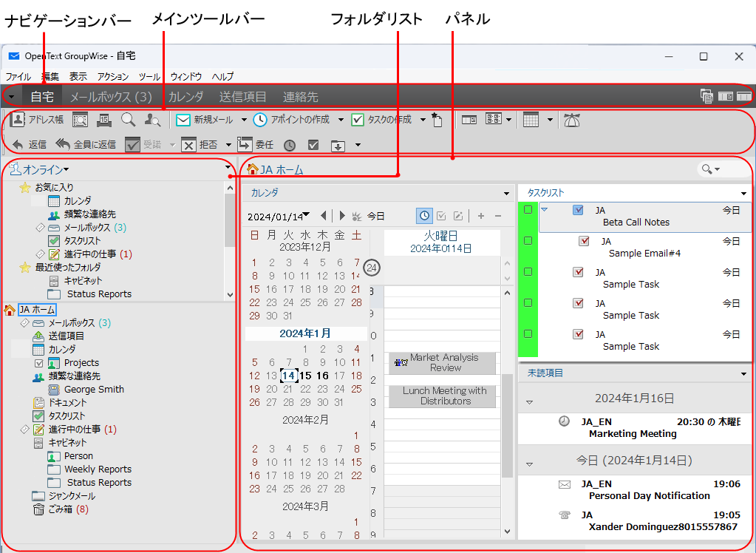This screenshot has width=756, height=553.
Task: Click the last icon on the main toolbar
Action: [x=572, y=121]
